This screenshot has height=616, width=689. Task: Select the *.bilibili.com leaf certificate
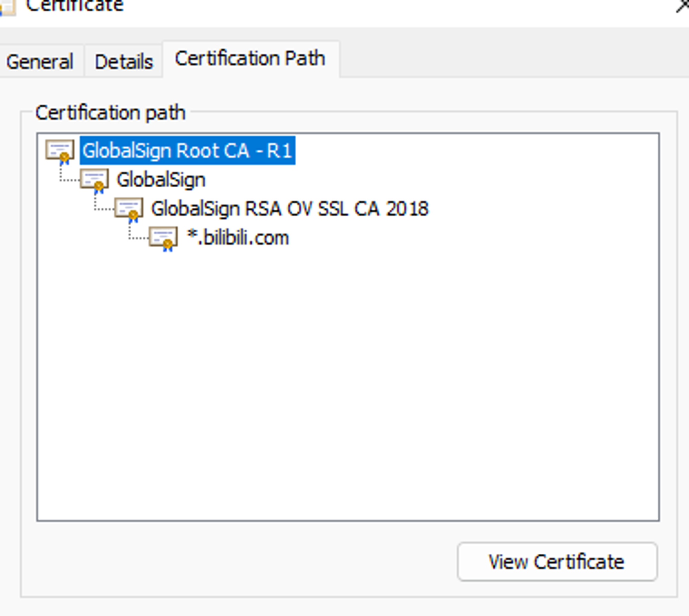[x=238, y=238]
